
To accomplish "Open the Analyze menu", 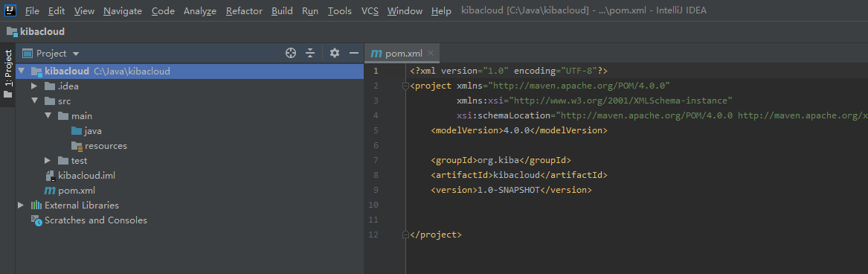I will 200,10.
